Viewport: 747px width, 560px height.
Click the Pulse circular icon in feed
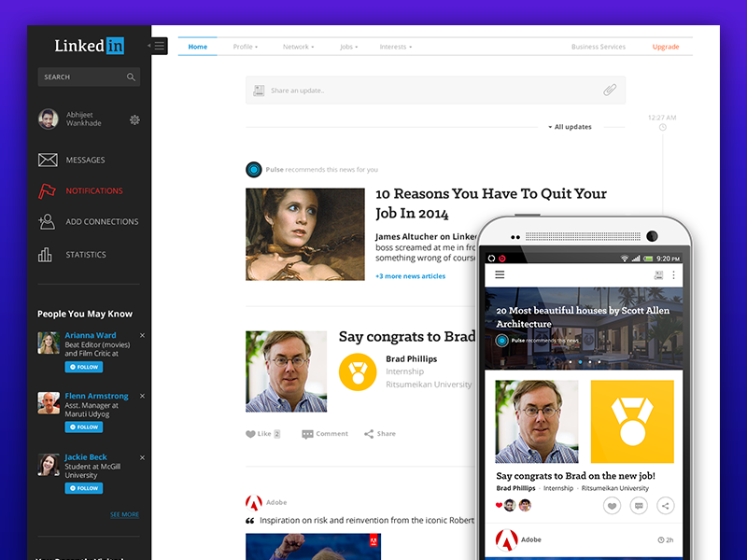254,170
